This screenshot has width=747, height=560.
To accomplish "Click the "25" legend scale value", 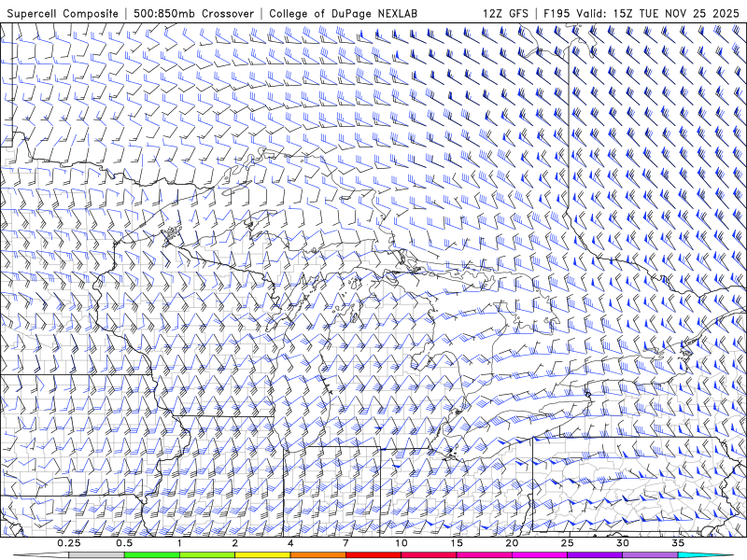I will tap(567, 543).
